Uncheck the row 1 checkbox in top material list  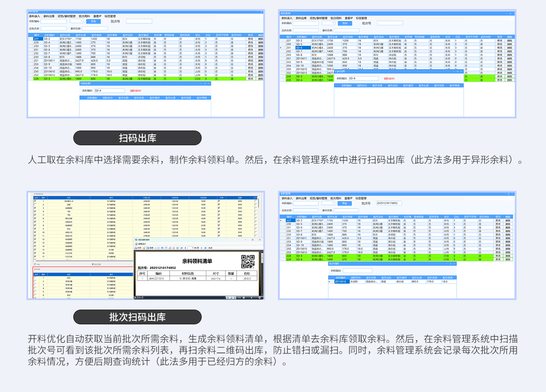(35, 201)
